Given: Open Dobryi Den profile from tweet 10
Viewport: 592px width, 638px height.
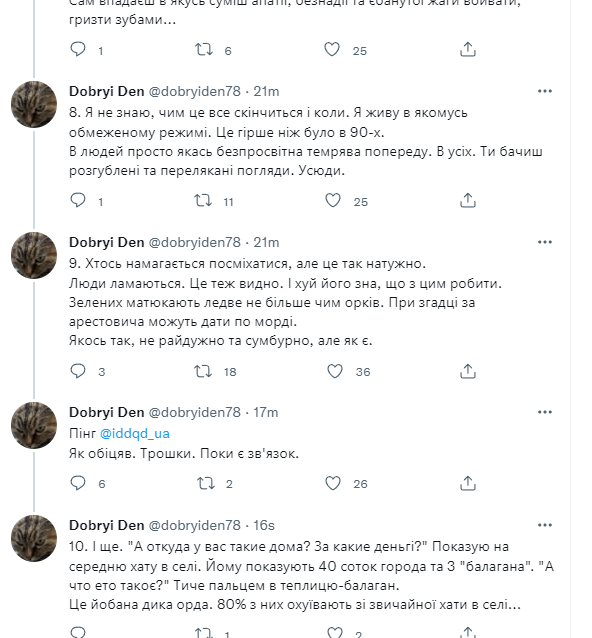Looking at the screenshot, I should (107, 525).
